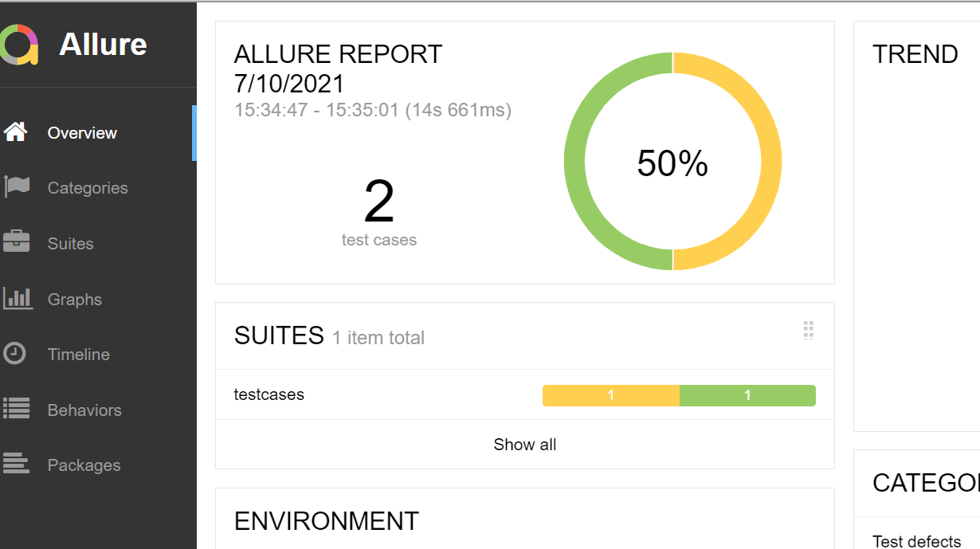The image size is (980, 549).
Task: Click the Allure brand title
Action: pyautogui.click(x=103, y=45)
